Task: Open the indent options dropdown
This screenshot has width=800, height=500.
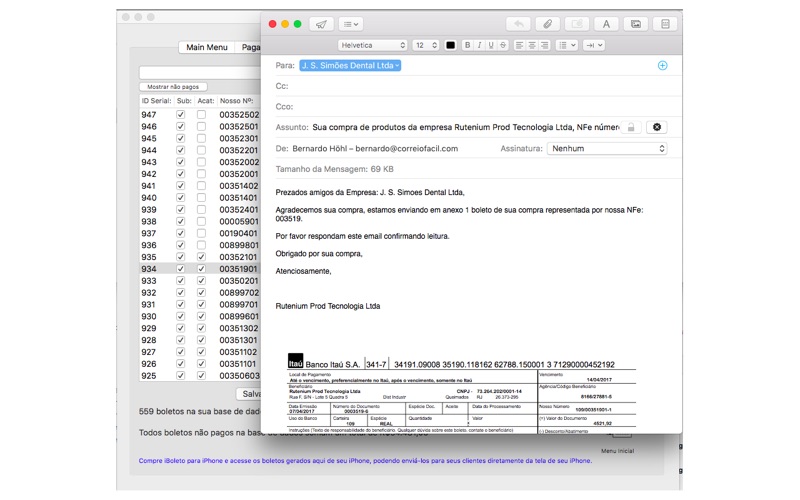Action: [594, 45]
